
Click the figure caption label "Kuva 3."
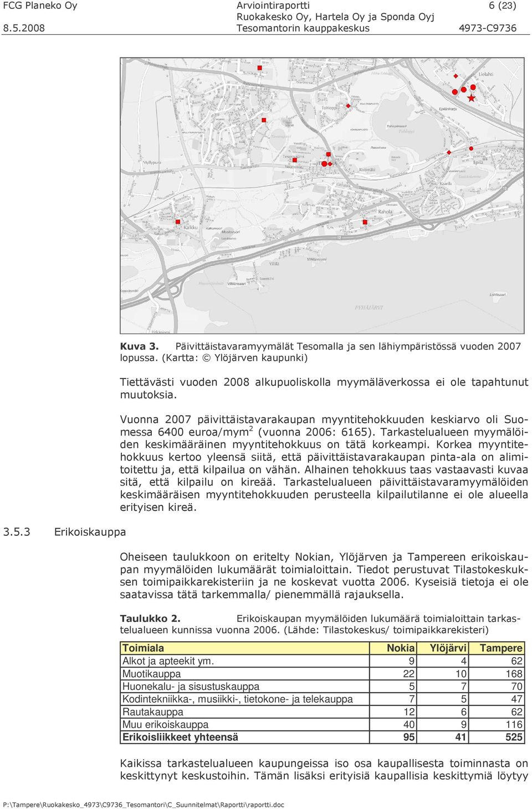(140, 346)
